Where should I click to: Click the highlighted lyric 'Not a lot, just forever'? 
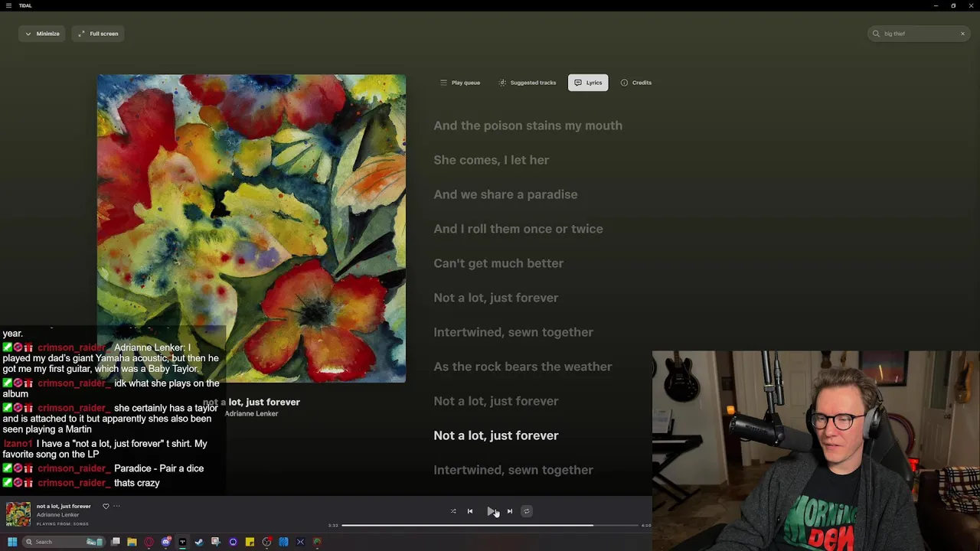(496, 435)
